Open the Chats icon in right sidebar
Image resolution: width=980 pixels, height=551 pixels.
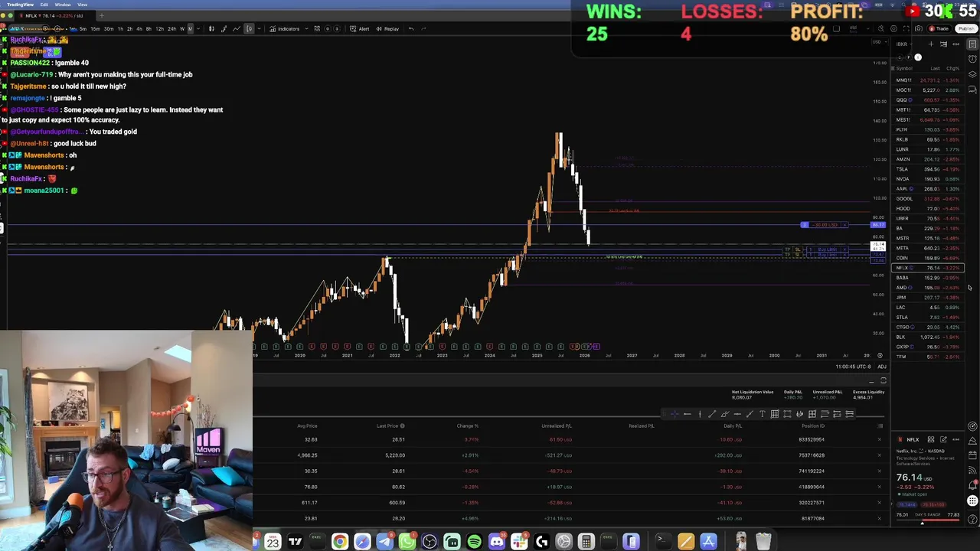tap(972, 90)
